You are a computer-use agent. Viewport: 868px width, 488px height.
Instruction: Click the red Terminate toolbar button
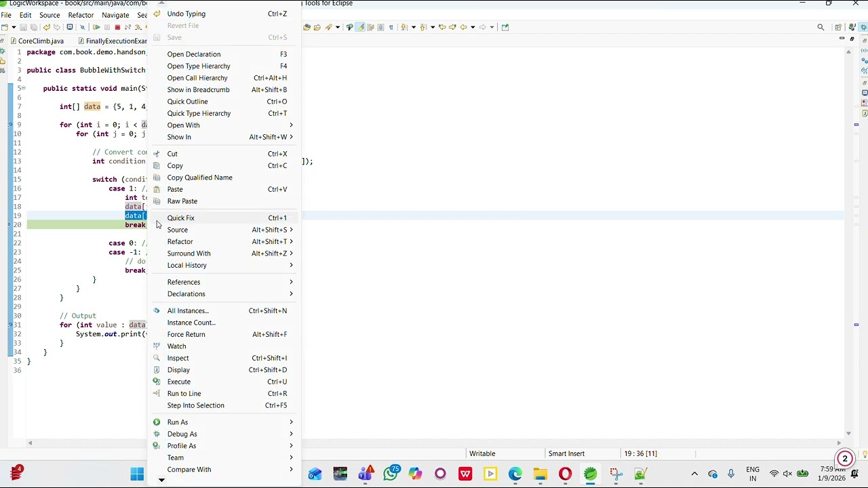tap(117, 27)
